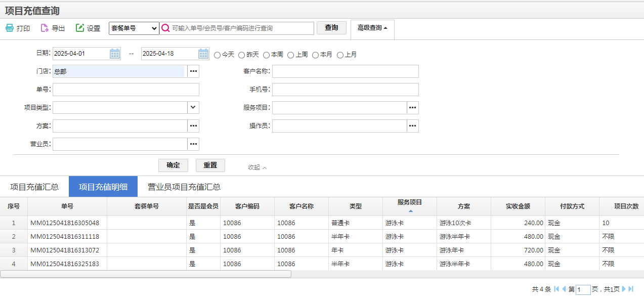Open settings (设置) icon in toolbar
Viewport: 644px width, 300px height.
80,28
